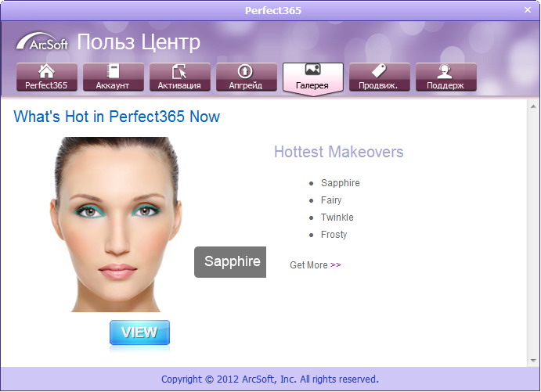This screenshot has height=392, width=541.
Task: Click the Поддерж headset person icon
Action: [x=445, y=71]
